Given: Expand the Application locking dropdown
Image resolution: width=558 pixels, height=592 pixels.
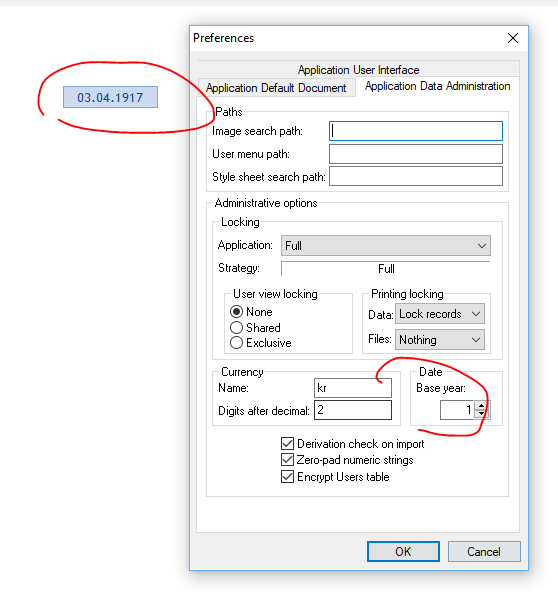Looking at the screenshot, I should point(385,246).
